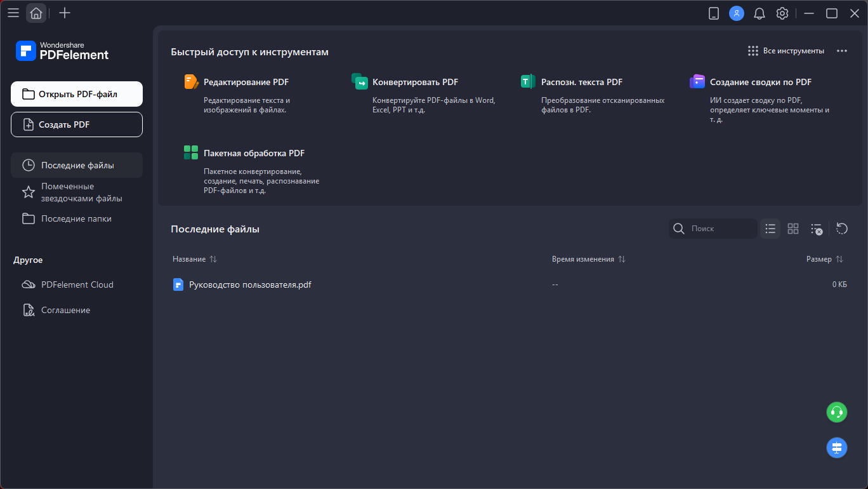
Task: Click the Open PDF file button
Action: coord(77,94)
